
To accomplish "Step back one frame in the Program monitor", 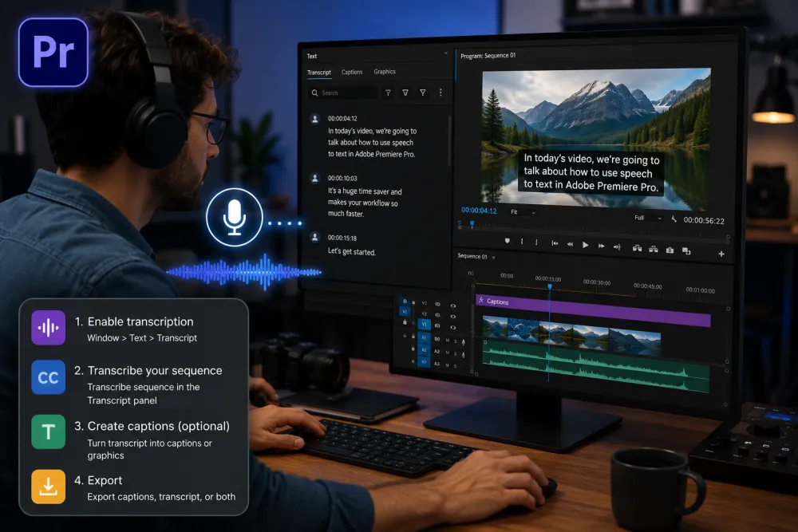I will coord(570,244).
